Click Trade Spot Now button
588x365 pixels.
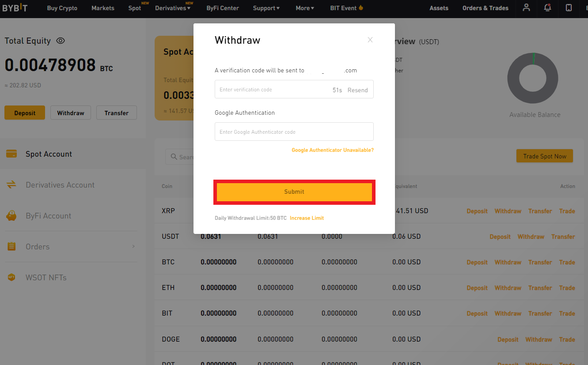coord(545,156)
